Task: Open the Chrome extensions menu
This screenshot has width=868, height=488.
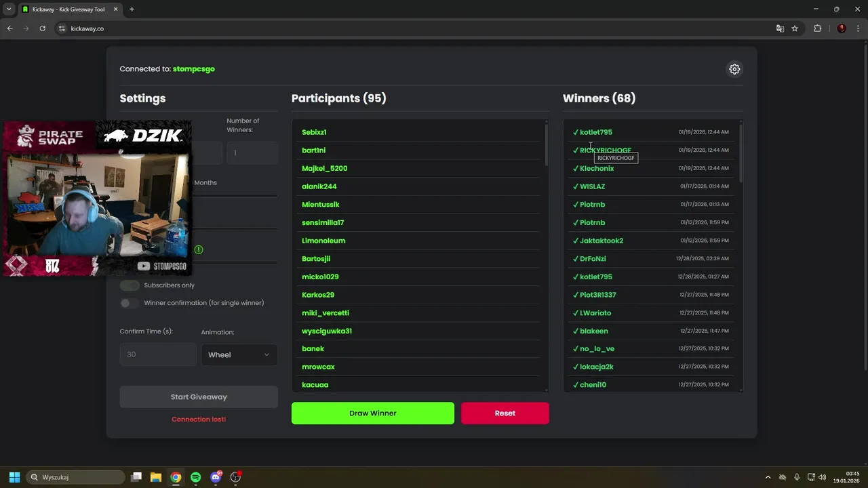Action: (x=817, y=28)
